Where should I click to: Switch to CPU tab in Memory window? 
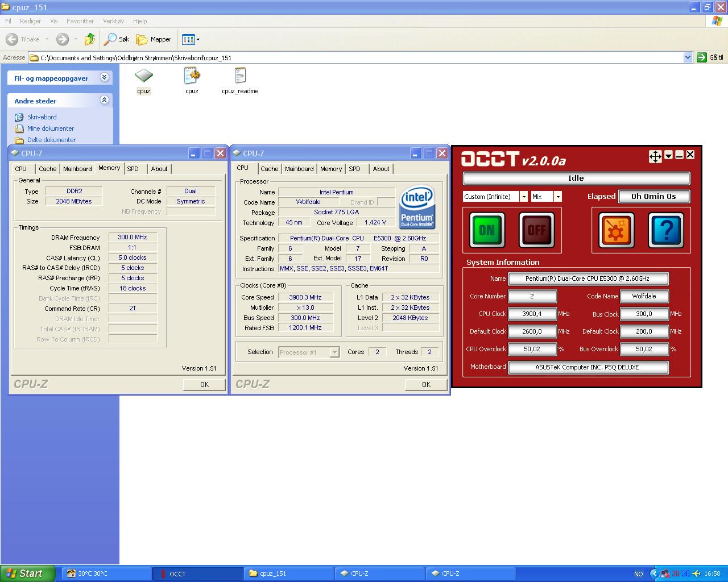click(21, 169)
